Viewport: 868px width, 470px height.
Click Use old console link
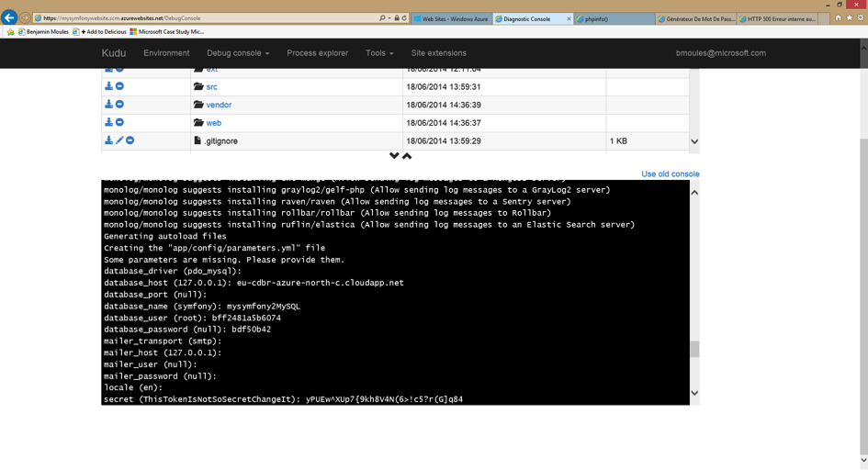click(670, 173)
